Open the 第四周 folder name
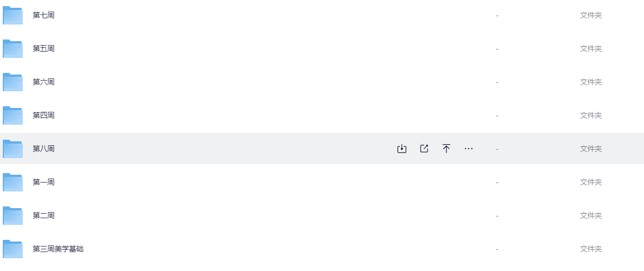 tap(43, 116)
